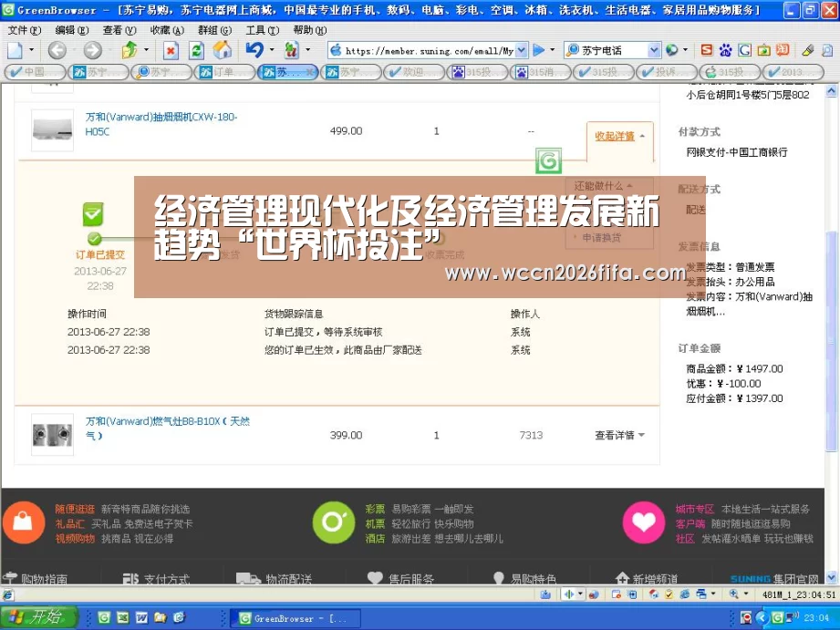Open the address bar URL dropdown

click(522, 50)
